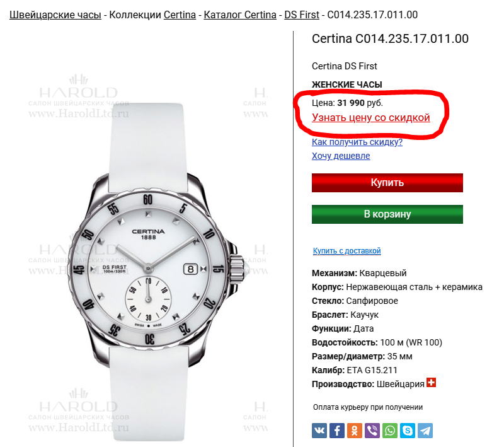This screenshot has height=447, width=504.
Task: Open Как получить скидку? link
Action: click(357, 142)
